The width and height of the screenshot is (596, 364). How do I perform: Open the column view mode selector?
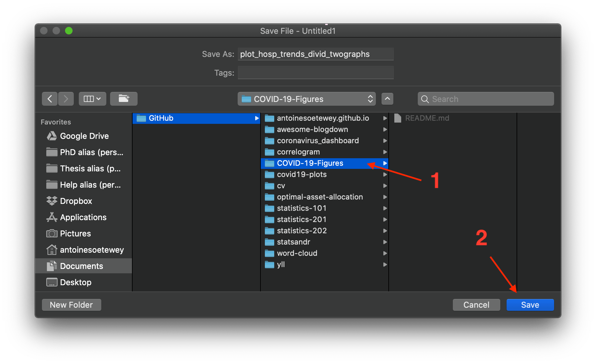[92, 99]
